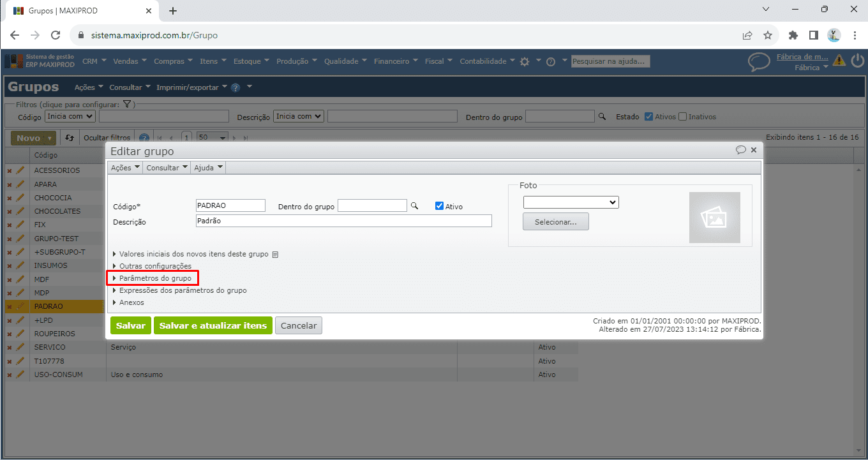Click the edit pencil for T107778 row
This screenshot has height=460, width=868.
[20, 361]
